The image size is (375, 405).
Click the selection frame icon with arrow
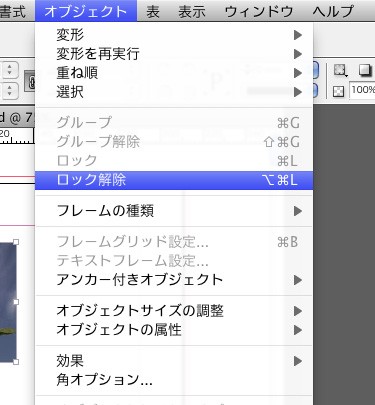[x=340, y=70]
